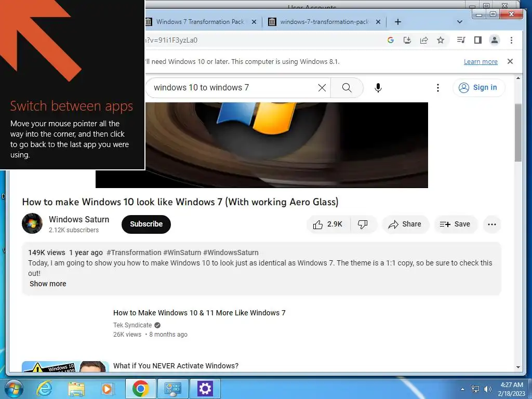Open the purple gear settings taskbar item

click(205, 389)
